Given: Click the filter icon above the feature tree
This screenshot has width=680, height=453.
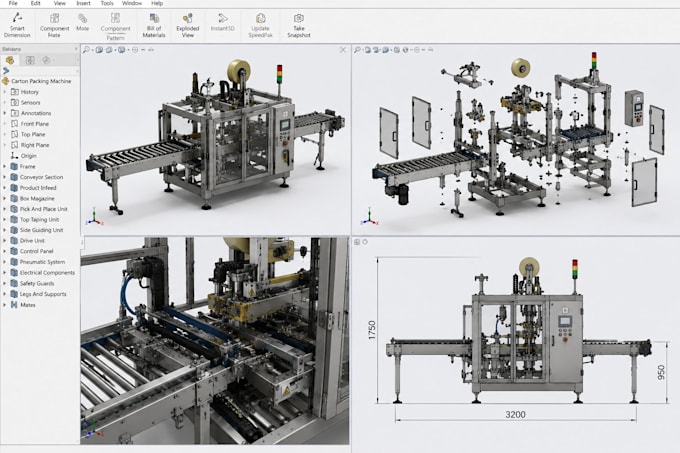Looking at the screenshot, I should [6, 71].
